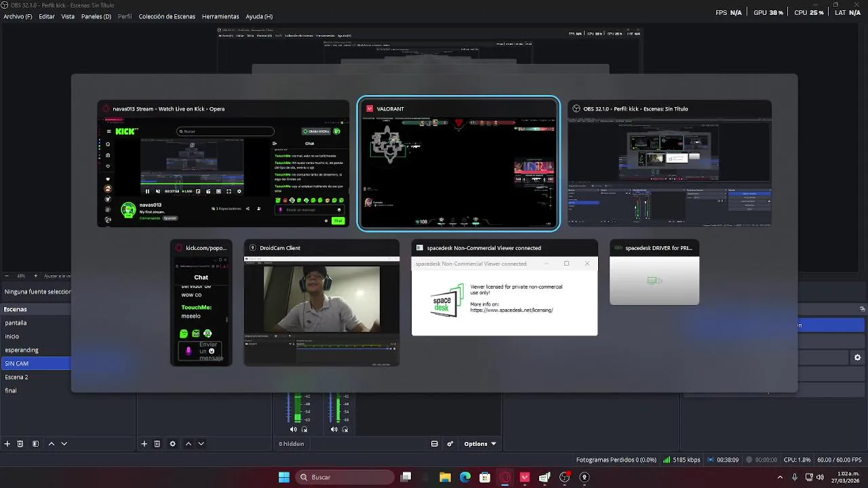Open the Windows Start menu
The height and width of the screenshot is (488, 868).
(284, 477)
